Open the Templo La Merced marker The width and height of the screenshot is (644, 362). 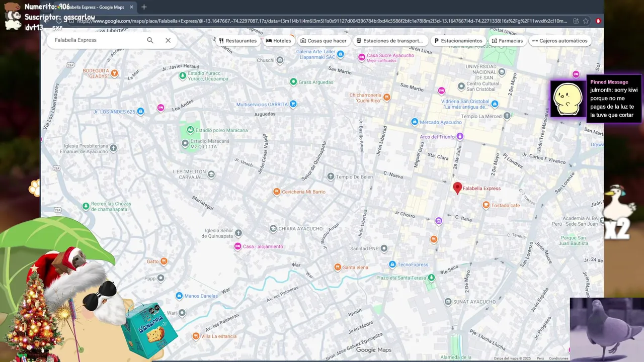pos(507,116)
